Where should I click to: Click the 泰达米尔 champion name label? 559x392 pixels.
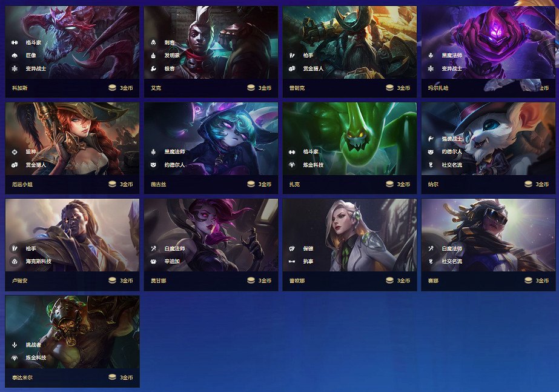point(22,377)
